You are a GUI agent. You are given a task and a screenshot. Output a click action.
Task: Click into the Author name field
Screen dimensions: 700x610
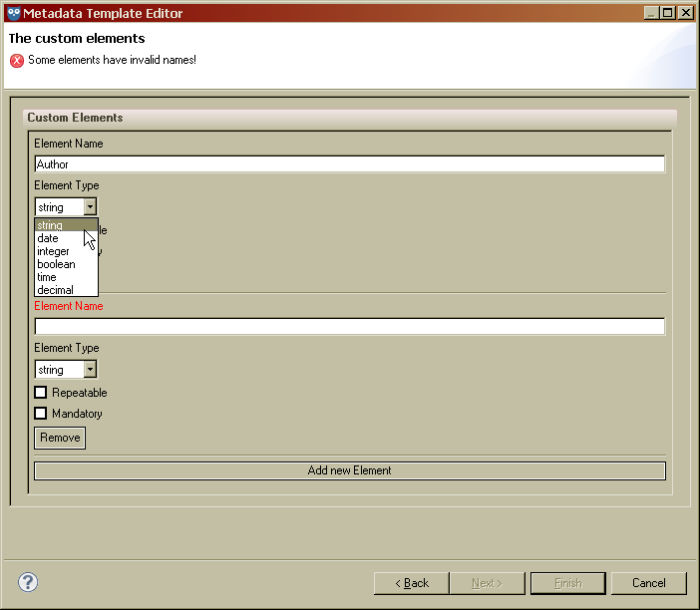pyautogui.click(x=349, y=164)
